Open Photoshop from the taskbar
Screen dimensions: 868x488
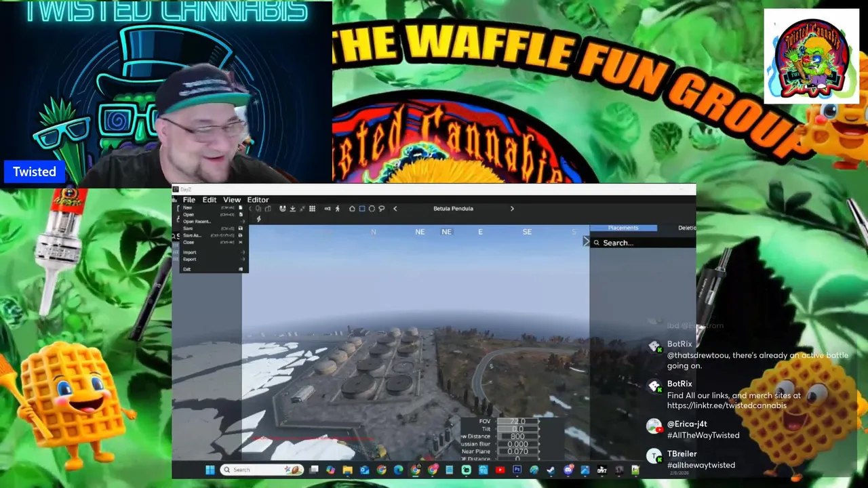(x=517, y=470)
